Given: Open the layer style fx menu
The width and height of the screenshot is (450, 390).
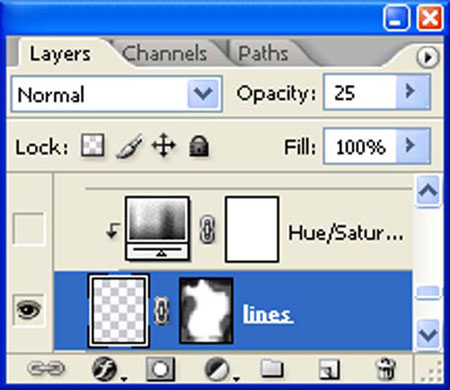Looking at the screenshot, I should tap(105, 369).
